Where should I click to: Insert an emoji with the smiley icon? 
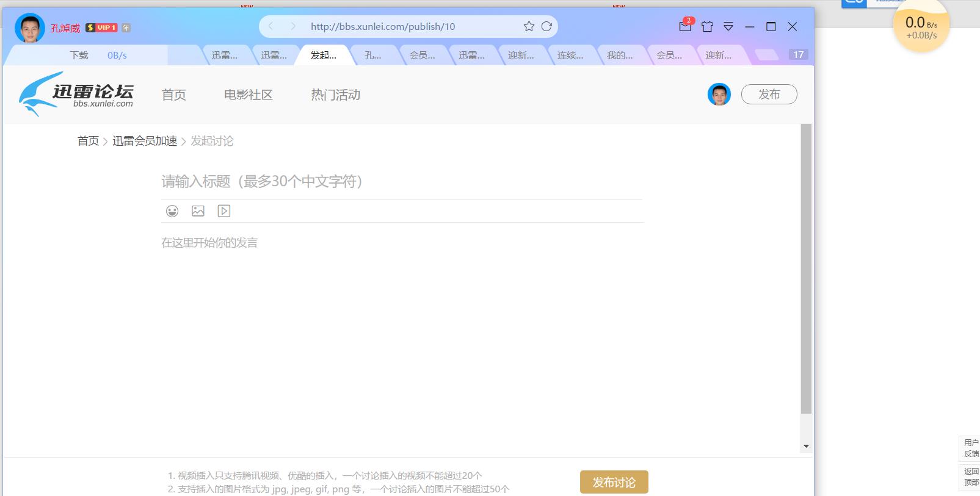172,211
